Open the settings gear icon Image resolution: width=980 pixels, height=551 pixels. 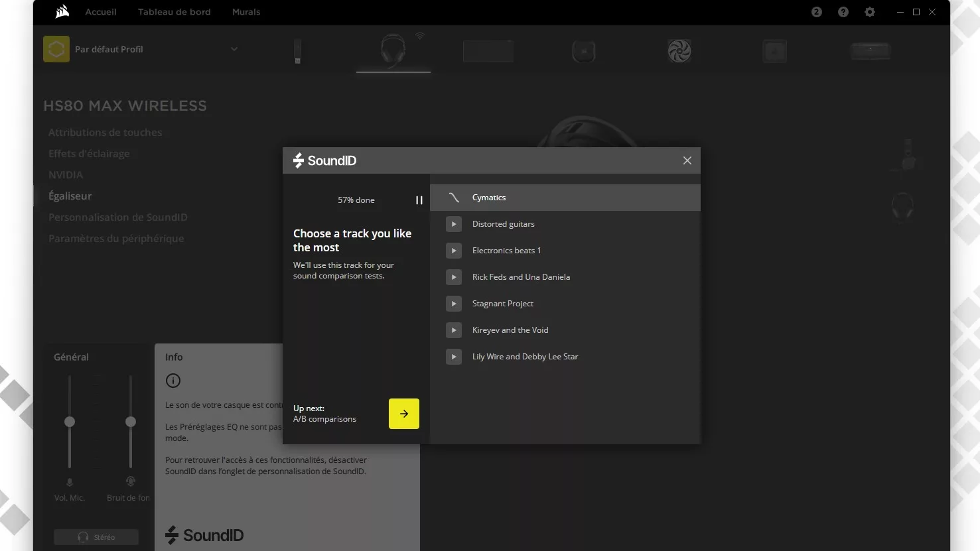pyautogui.click(x=870, y=12)
